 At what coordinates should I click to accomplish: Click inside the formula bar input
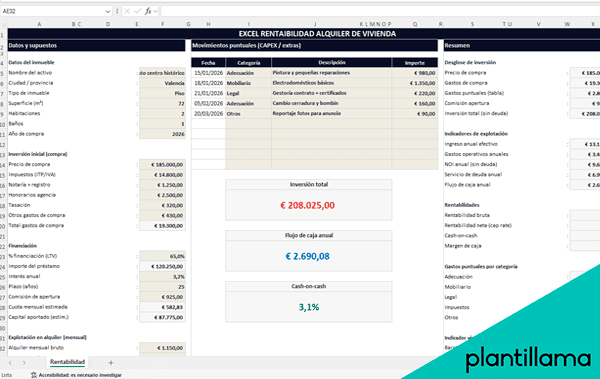380,11
